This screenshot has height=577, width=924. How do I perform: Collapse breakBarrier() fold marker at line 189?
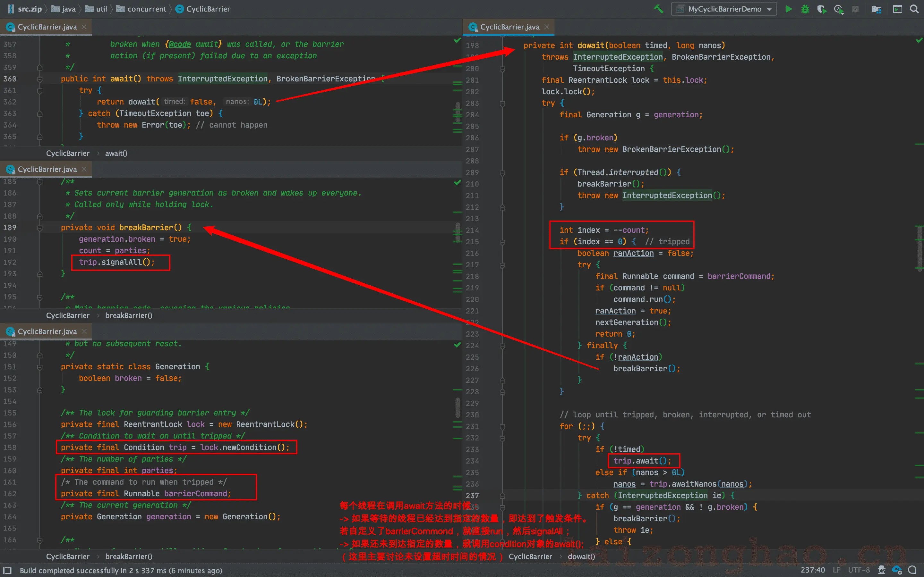click(40, 228)
